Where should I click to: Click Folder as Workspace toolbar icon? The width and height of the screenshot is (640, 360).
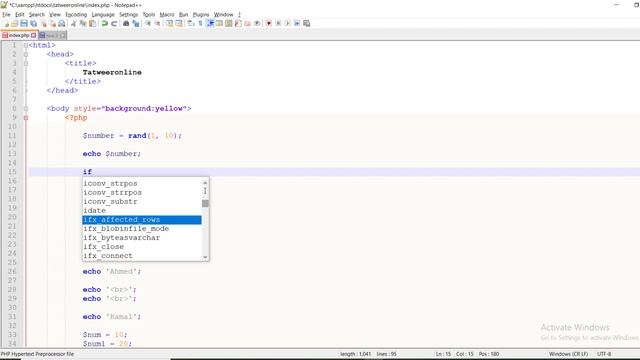pos(247,24)
